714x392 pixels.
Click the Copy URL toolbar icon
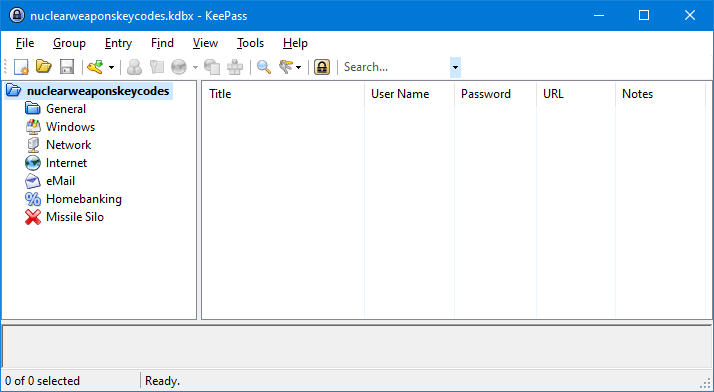(212, 67)
